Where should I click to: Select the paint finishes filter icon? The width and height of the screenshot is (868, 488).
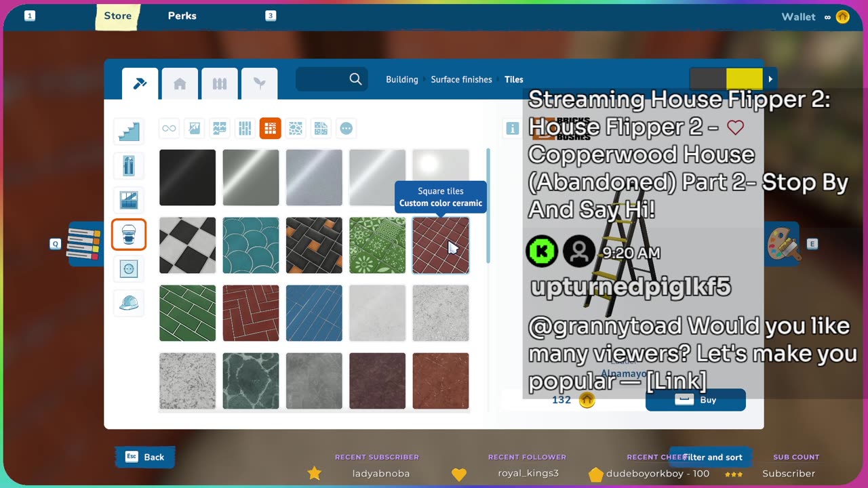194,128
